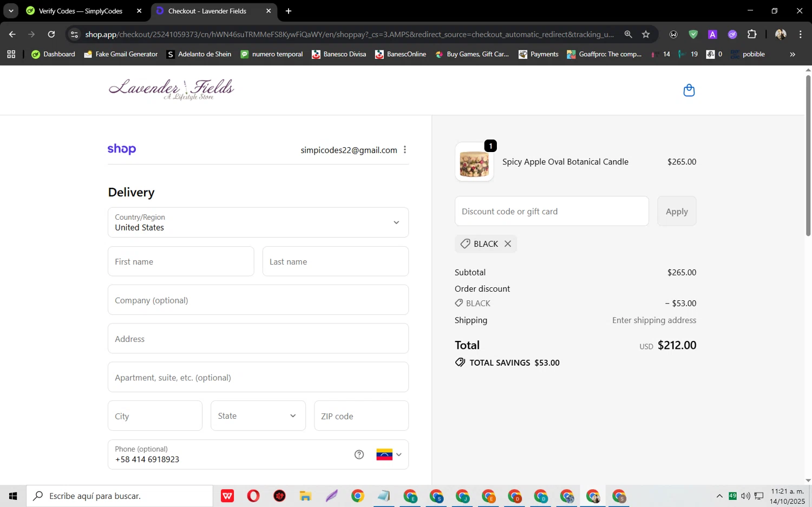
Task: Open the Chrome profile avatar
Action: point(781,34)
